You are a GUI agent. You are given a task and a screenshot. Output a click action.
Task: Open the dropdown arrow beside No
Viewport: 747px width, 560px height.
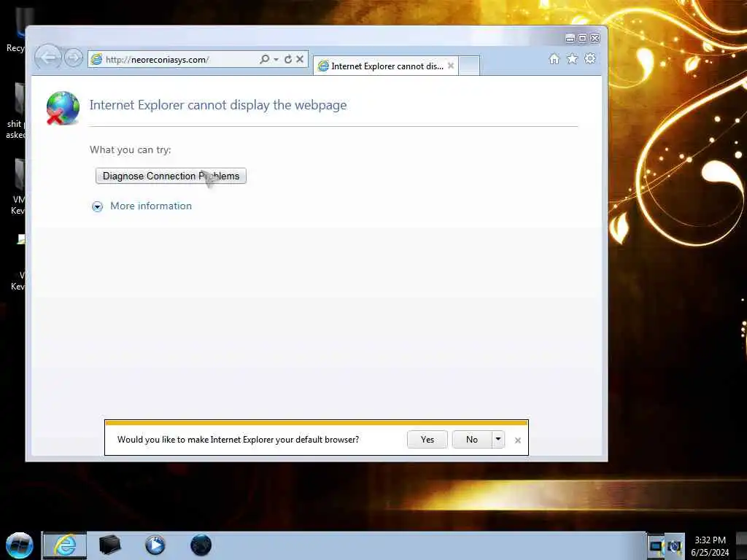[x=498, y=440]
